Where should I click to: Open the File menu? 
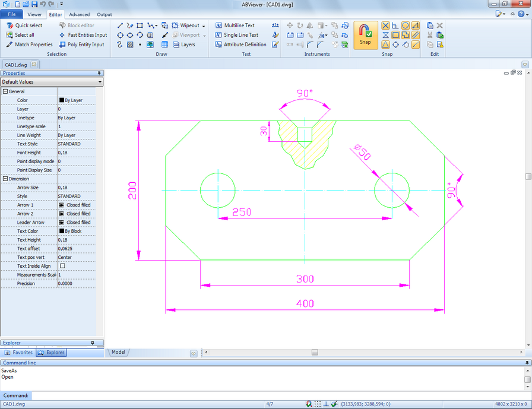(x=11, y=14)
